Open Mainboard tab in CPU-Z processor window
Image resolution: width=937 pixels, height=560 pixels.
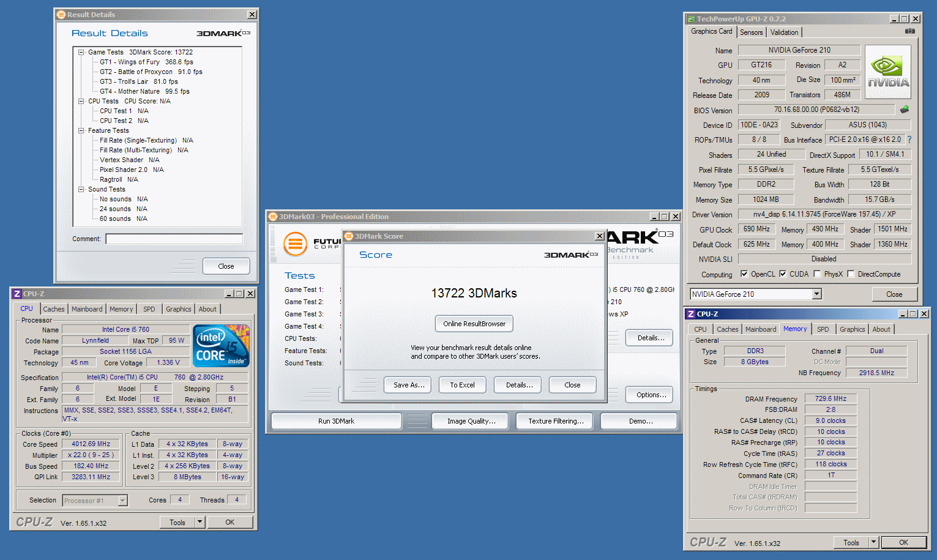[x=87, y=309]
